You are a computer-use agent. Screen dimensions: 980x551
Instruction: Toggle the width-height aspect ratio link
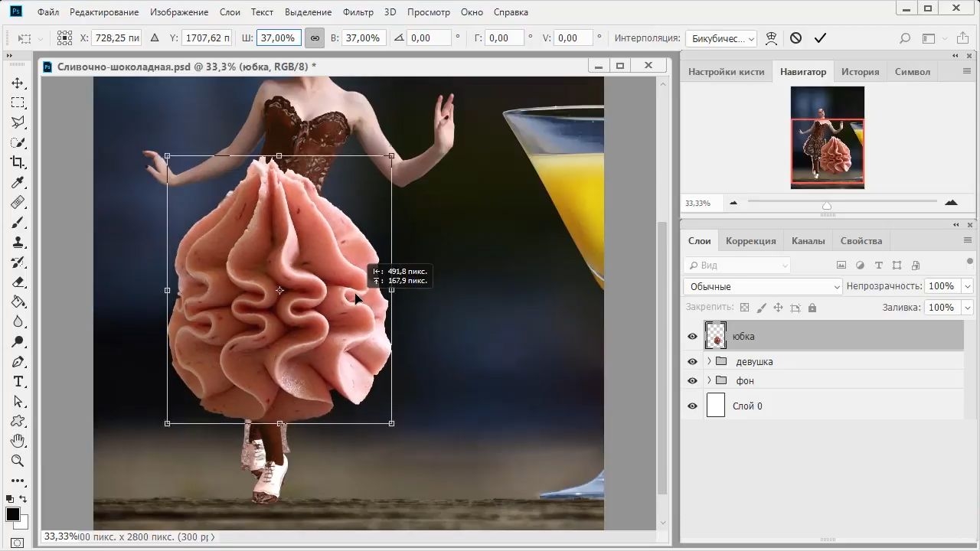[x=315, y=38]
